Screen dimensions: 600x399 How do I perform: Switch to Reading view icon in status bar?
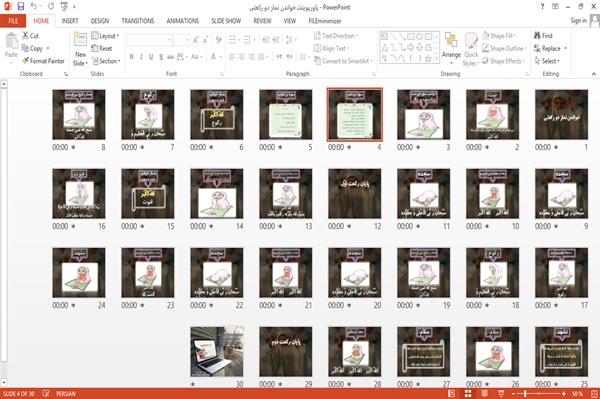point(484,394)
